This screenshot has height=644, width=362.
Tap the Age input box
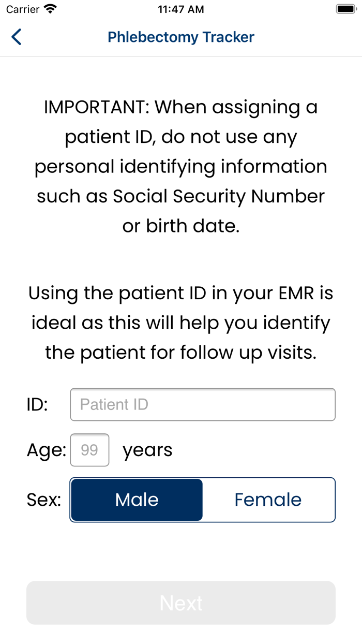point(89,450)
